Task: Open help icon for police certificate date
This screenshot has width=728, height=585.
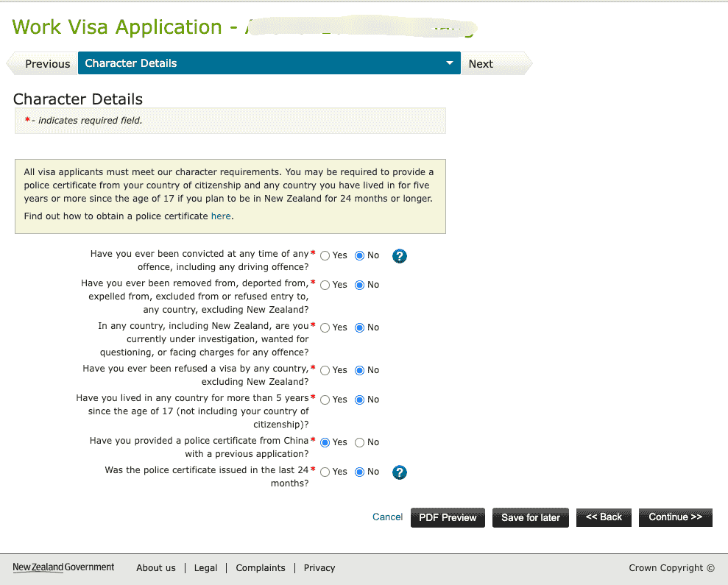Action: click(x=400, y=472)
